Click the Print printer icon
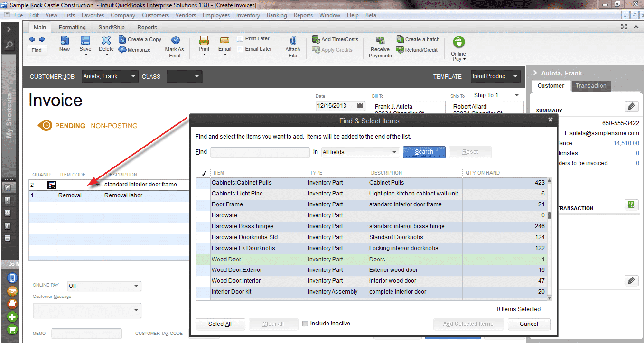644x343 pixels. click(204, 40)
